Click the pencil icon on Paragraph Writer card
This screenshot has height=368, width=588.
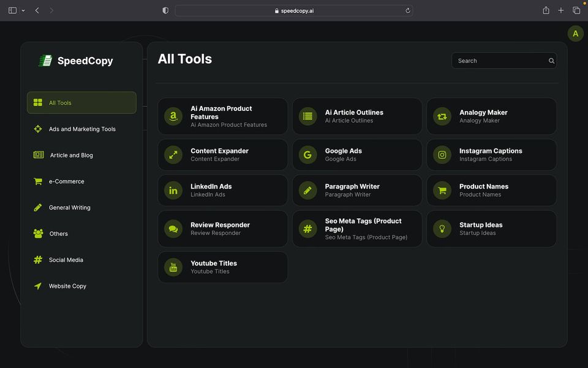[307, 190]
